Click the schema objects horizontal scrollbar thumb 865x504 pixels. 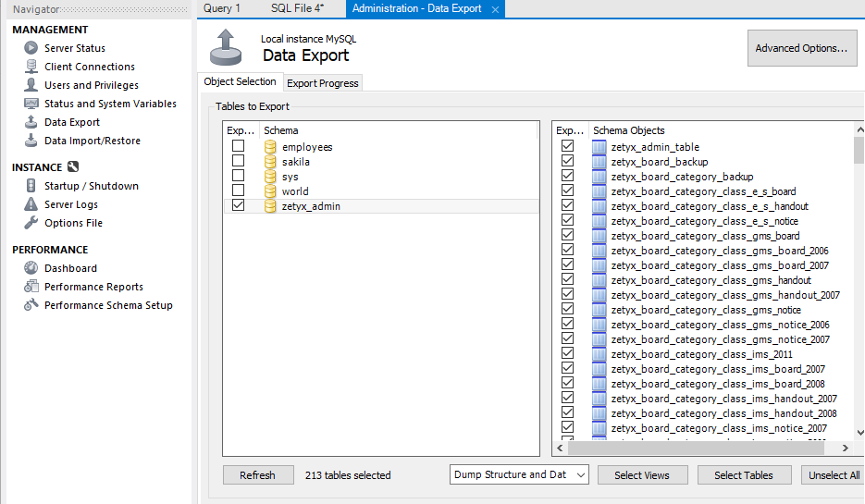697,449
